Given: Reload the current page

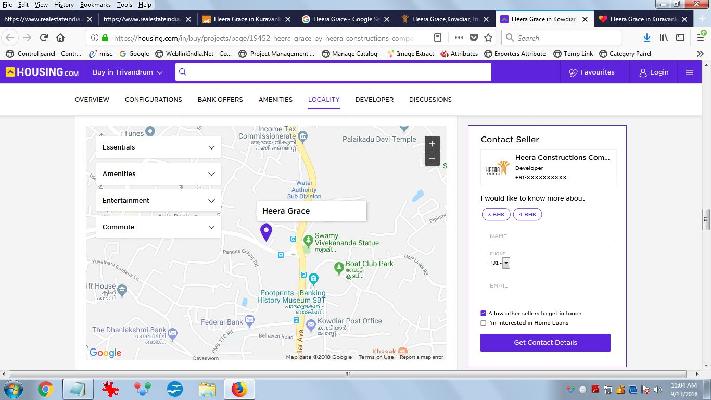Looking at the screenshot, I should click(44, 38).
